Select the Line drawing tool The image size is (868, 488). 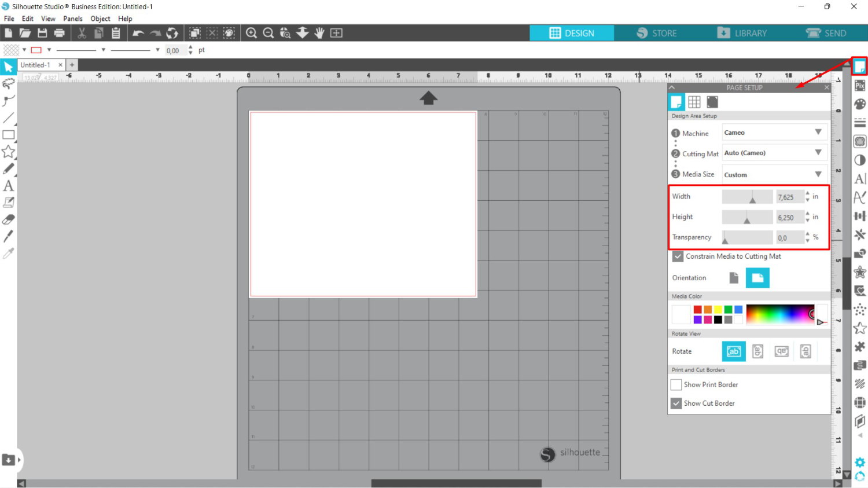tap(8, 118)
